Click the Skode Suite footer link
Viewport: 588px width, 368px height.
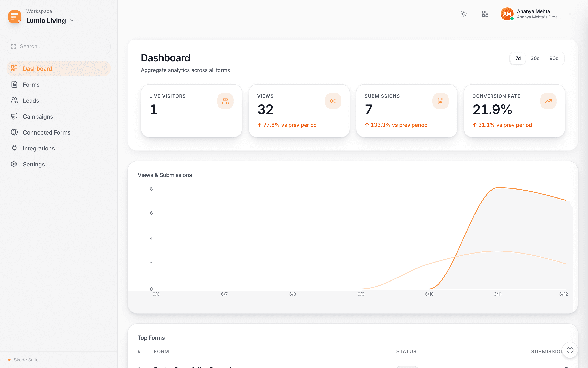(x=26, y=360)
